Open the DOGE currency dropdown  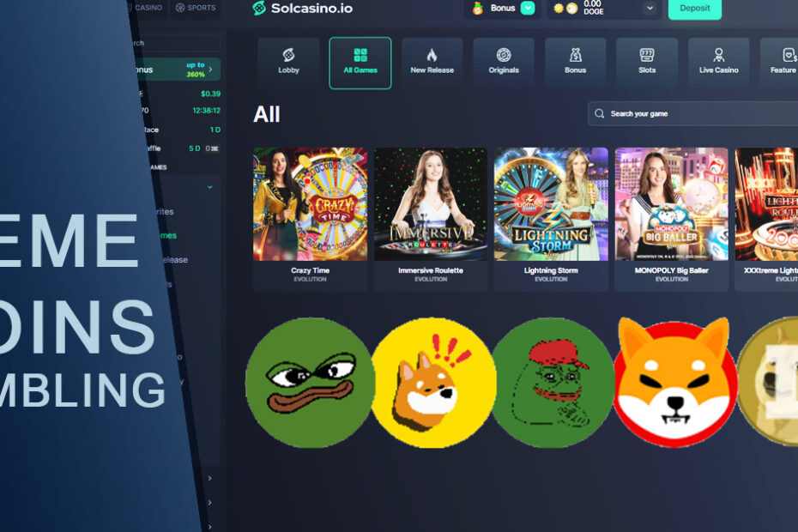pyautogui.click(x=650, y=8)
